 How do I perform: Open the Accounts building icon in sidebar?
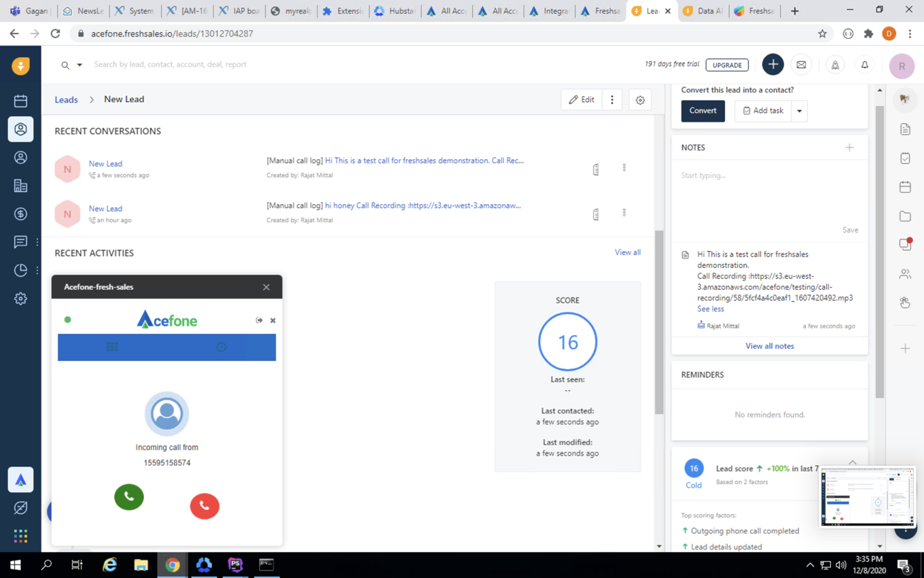pyautogui.click(x=20, y=186)
